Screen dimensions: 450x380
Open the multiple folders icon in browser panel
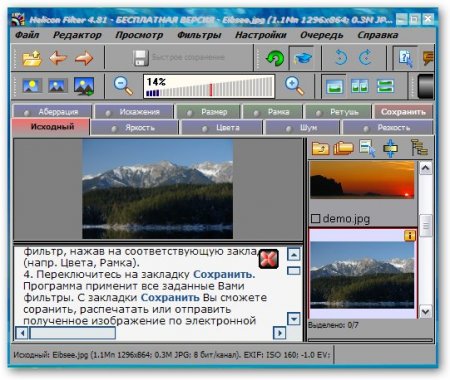click(343, 148)
